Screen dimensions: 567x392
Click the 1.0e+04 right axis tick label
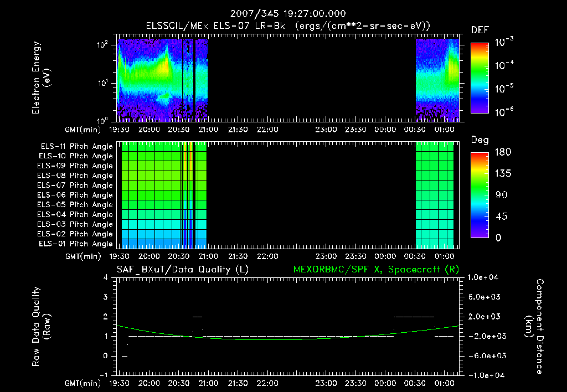point(483,277)
